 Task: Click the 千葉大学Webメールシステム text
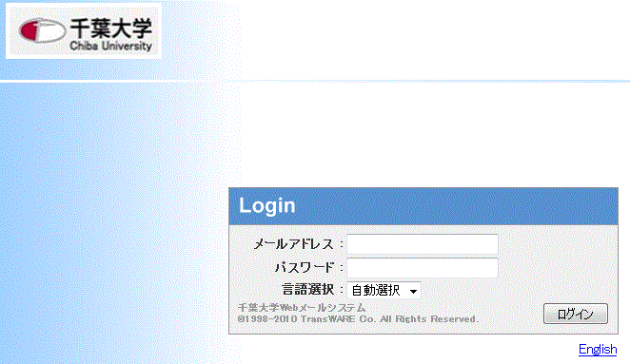[x=302, y=308]
